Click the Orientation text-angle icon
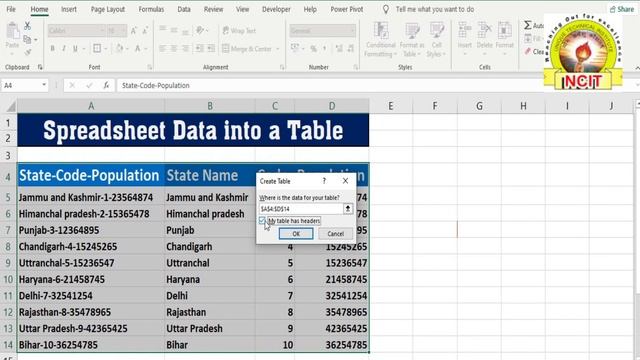Viewport: 640px width, 360px height. click(x=200, y=30)
